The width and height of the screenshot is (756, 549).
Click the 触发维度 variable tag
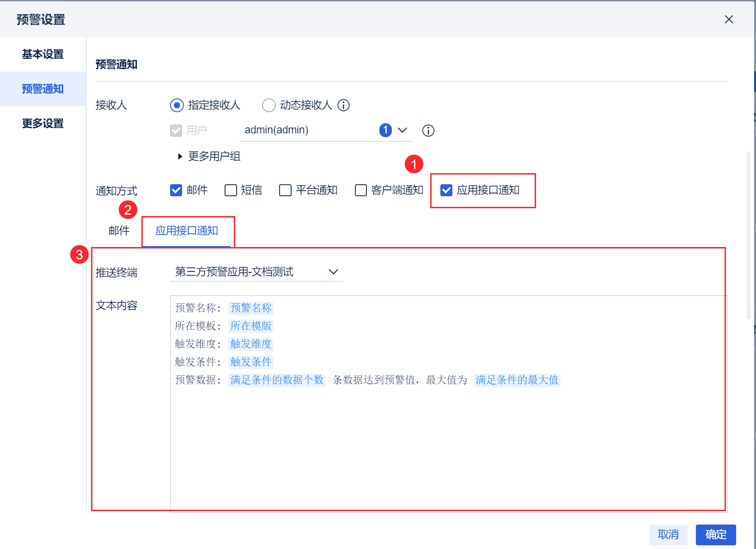251,344
